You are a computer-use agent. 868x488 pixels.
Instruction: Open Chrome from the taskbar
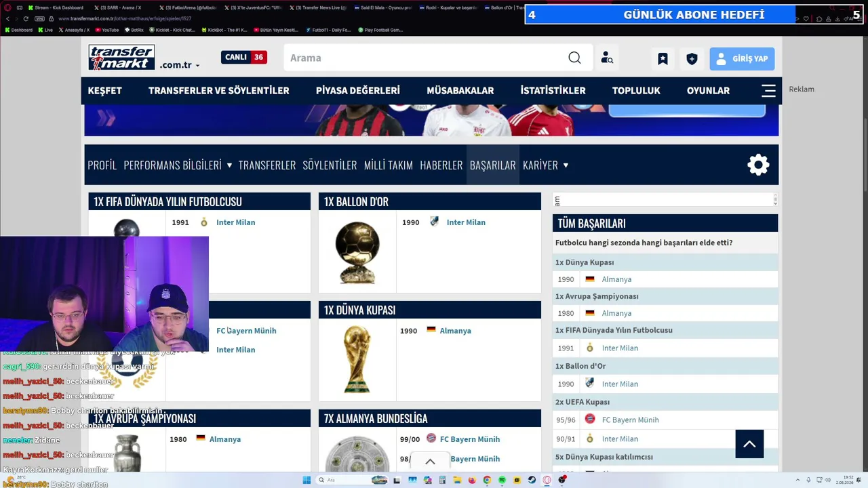point(487,480)
